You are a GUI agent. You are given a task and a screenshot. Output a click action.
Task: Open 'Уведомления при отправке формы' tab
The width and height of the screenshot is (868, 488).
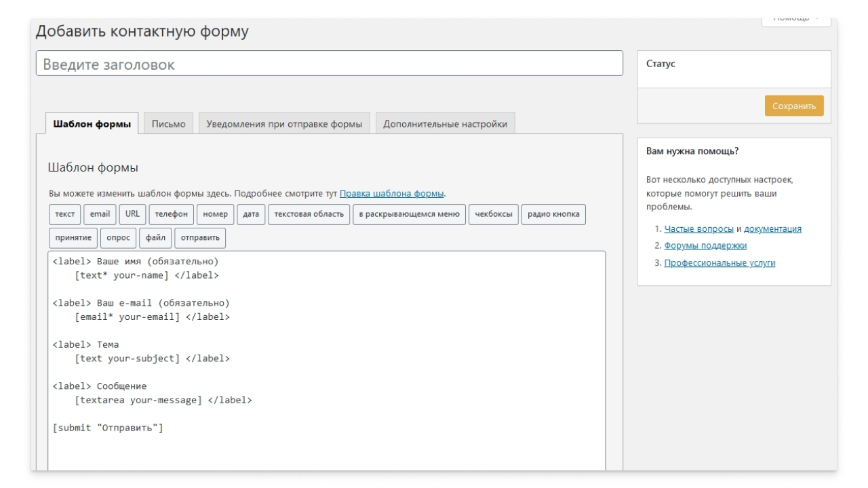tap(284, 124)
